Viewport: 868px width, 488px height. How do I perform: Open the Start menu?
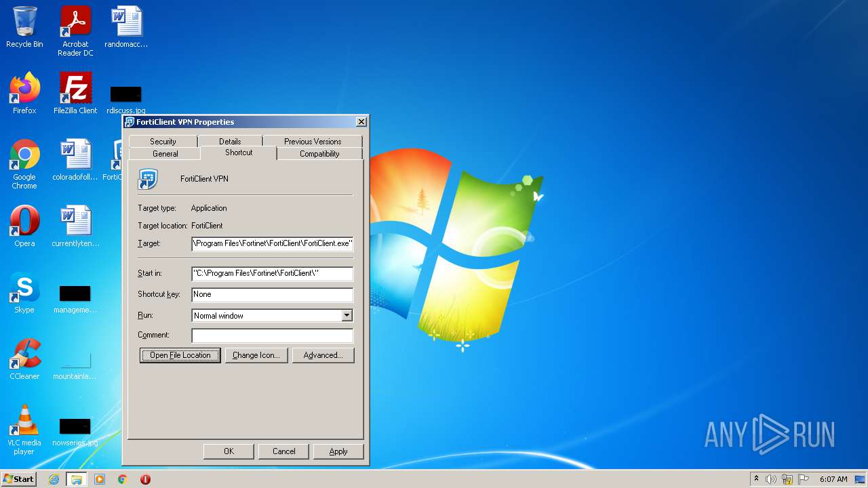point(19,479)
